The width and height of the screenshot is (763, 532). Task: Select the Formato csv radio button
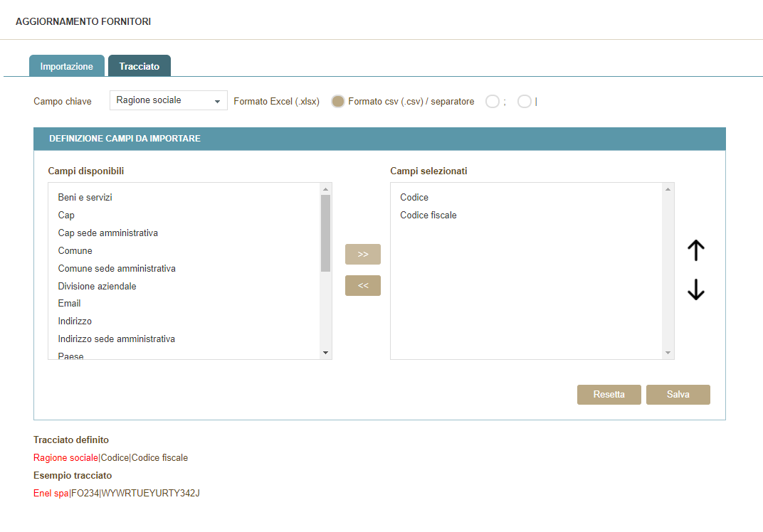(x=338, y=102)
